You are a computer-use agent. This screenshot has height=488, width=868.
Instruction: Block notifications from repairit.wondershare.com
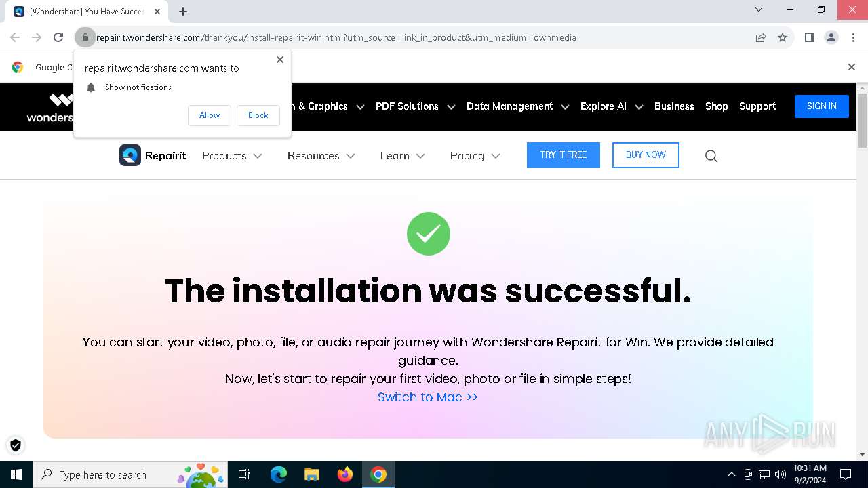258,115
